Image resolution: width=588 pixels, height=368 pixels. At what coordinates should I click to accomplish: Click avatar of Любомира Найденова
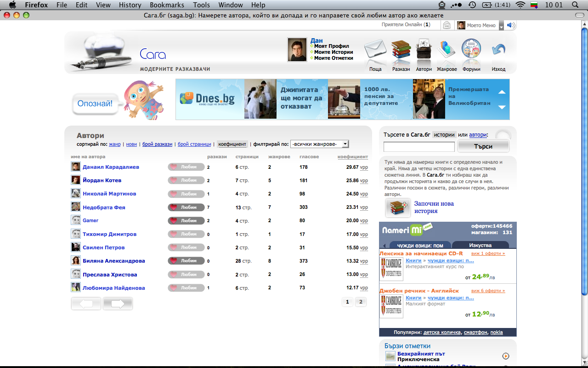76,287
